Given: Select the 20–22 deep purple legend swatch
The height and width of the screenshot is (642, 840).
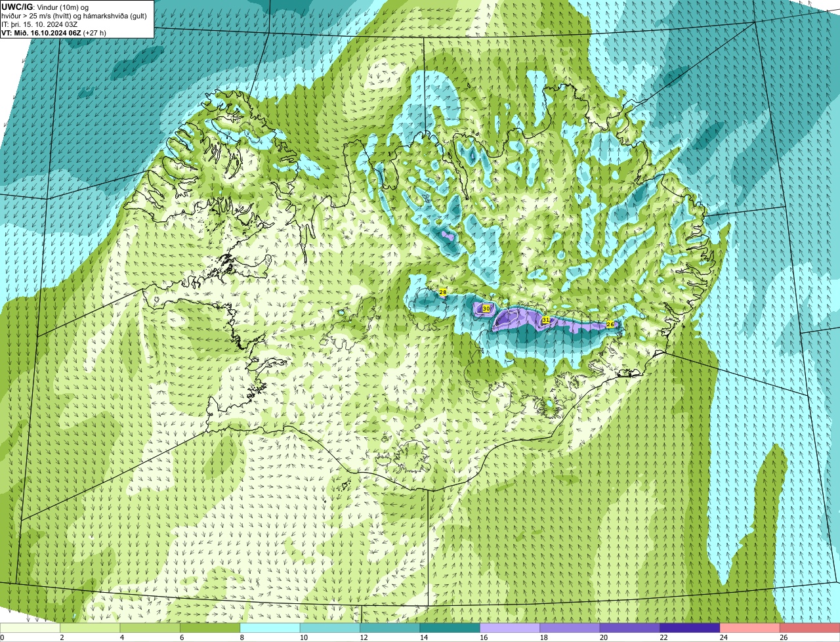Looking at the screenshot, I should click(x=630, y=628).
